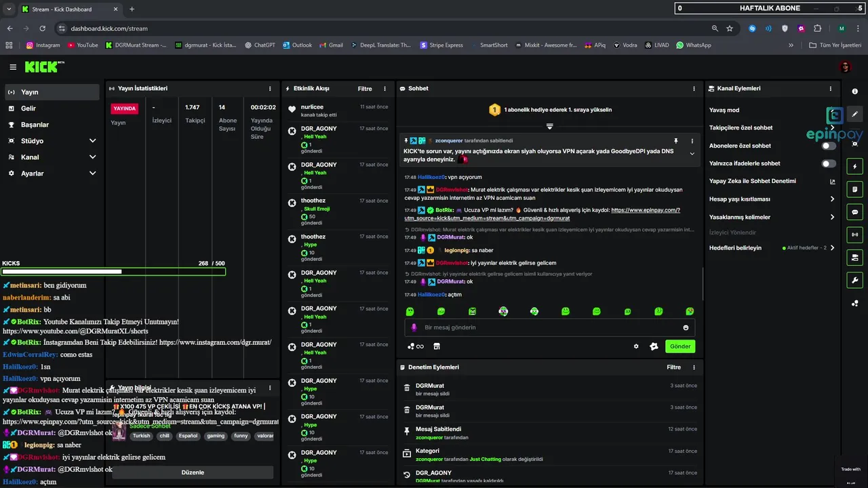Click the Kicks infinity icon below message box
This screenshot has width=868, height=488.
415,346
